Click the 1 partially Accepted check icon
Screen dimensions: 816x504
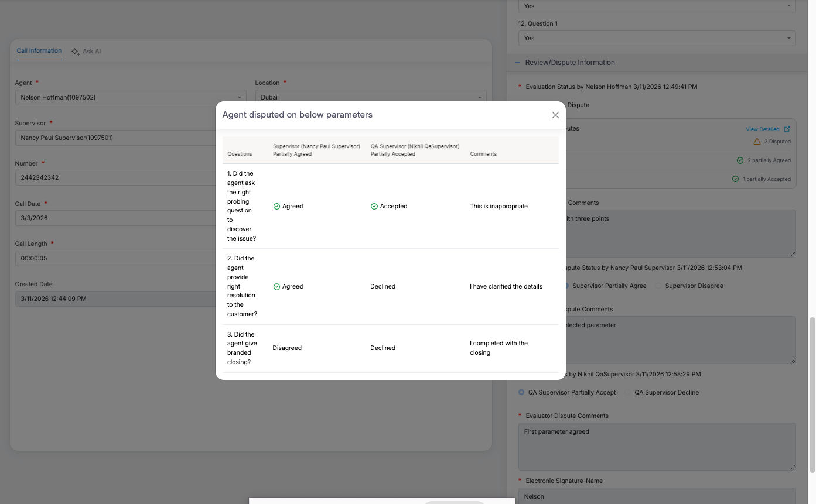coord(735,179)
